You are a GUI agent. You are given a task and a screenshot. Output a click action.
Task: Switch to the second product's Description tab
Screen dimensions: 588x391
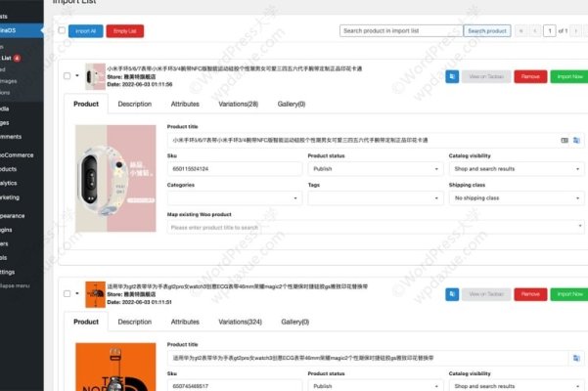click(x=135, y=322)
